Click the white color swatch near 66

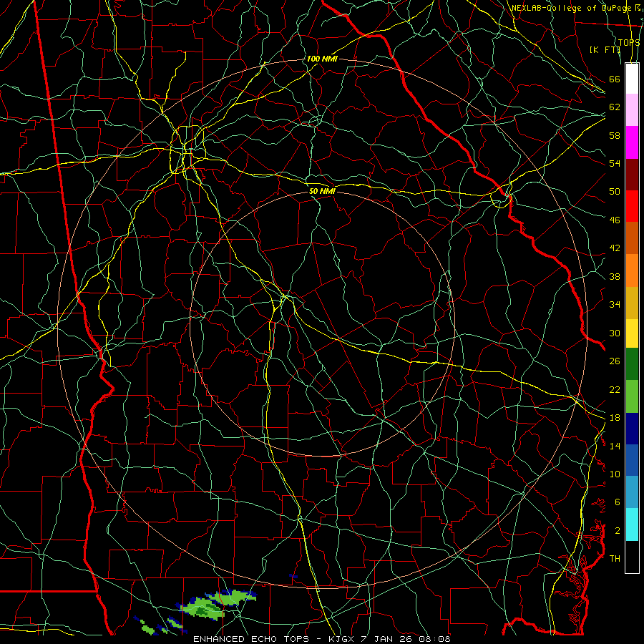(x=632, y=79)
